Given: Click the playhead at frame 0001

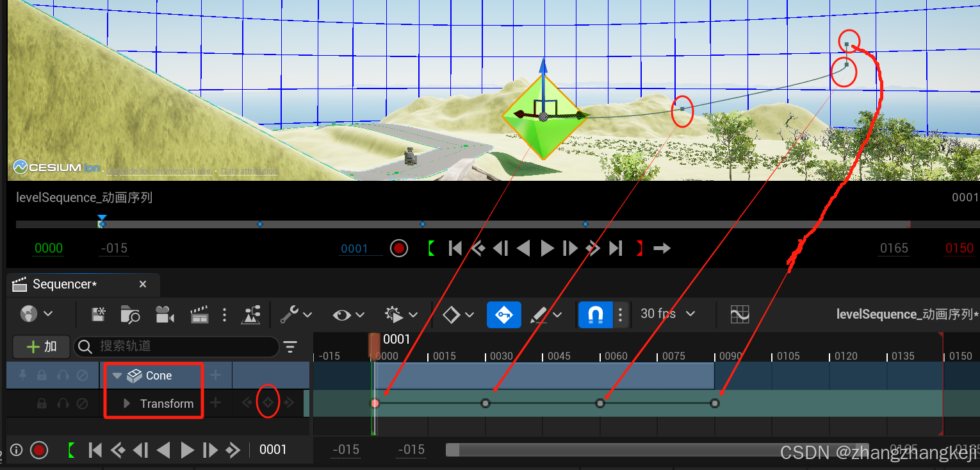Looking at the screenshot, I should [x=375, y=345].
